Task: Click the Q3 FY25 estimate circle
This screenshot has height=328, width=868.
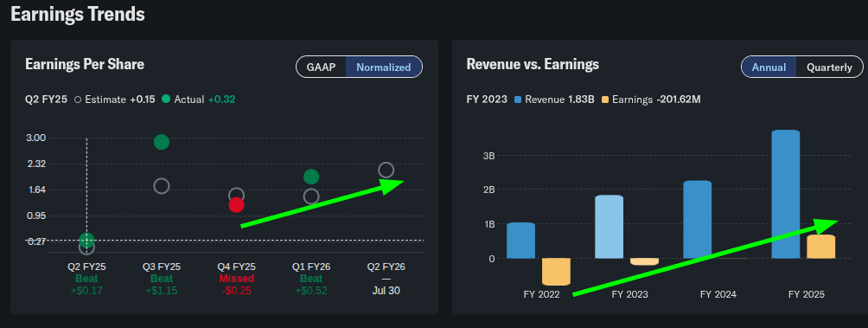Action: pos(161,186)
